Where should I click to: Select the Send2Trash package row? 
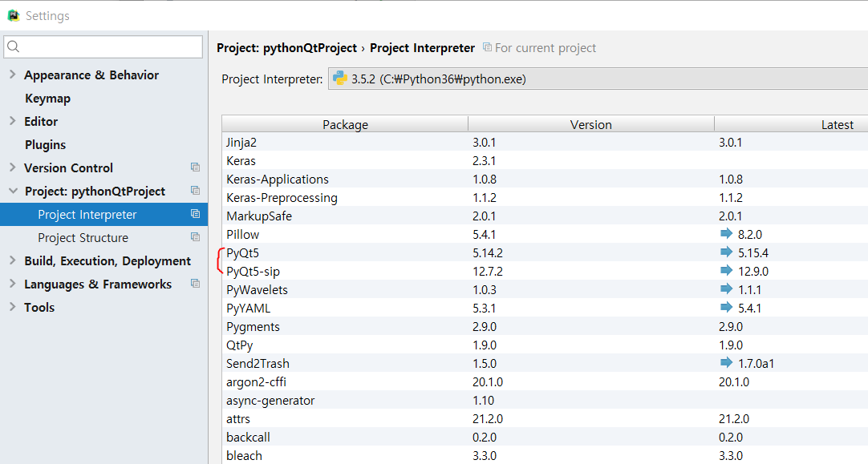tap(545, 363)
